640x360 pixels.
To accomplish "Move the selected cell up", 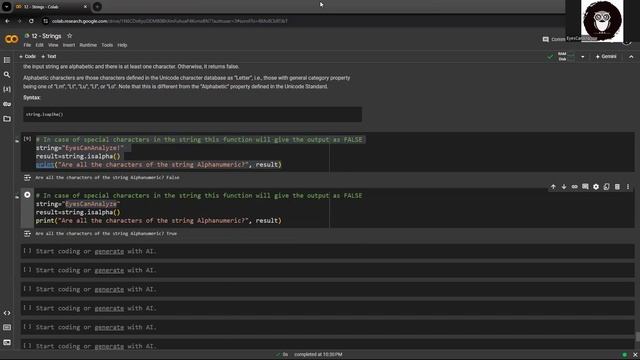I will pos(553,187).
